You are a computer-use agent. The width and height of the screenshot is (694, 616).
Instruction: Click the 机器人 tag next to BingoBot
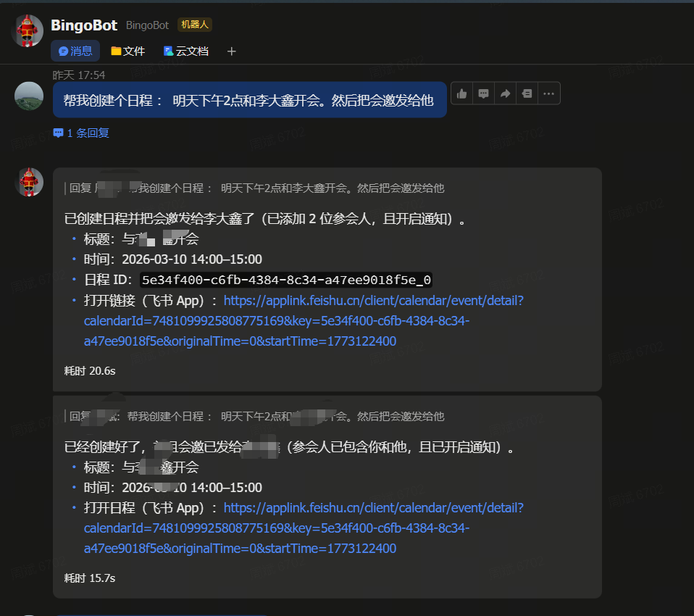tap(194, 25)
